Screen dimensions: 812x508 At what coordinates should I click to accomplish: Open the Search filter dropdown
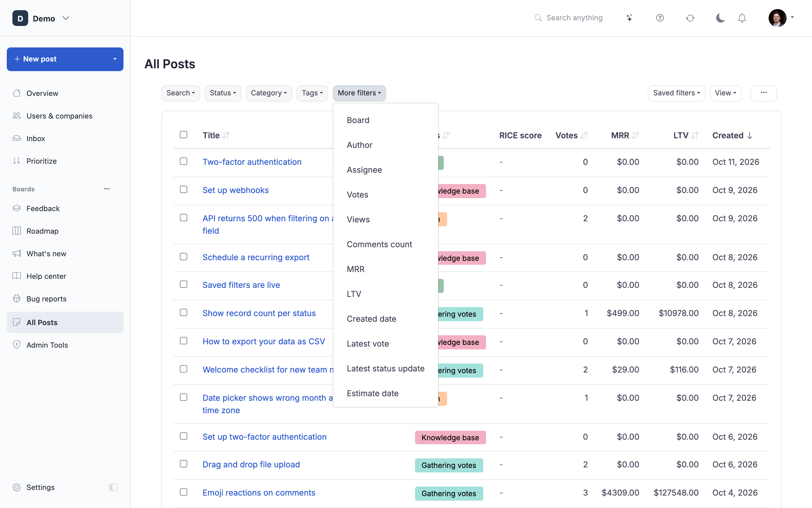click(180, 93)
